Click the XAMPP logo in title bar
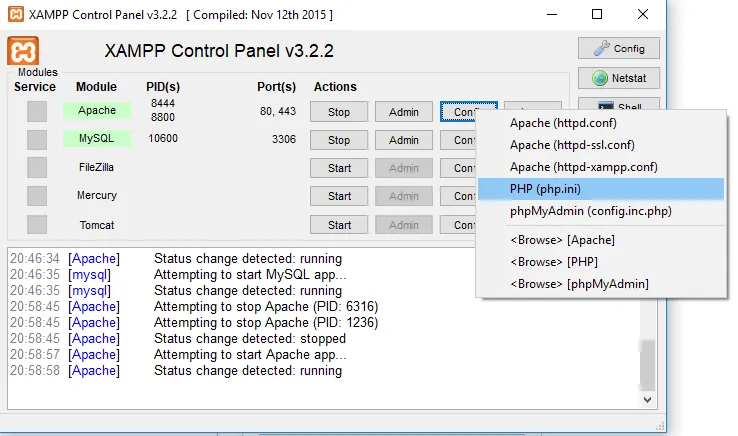Screen dimensions: 738x436 16,14
